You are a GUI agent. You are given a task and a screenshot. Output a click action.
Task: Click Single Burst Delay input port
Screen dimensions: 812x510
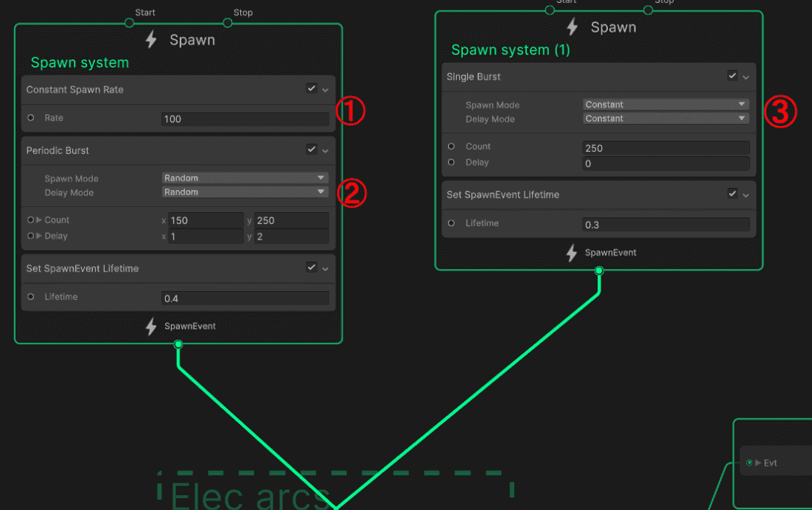tap(451, 162)
